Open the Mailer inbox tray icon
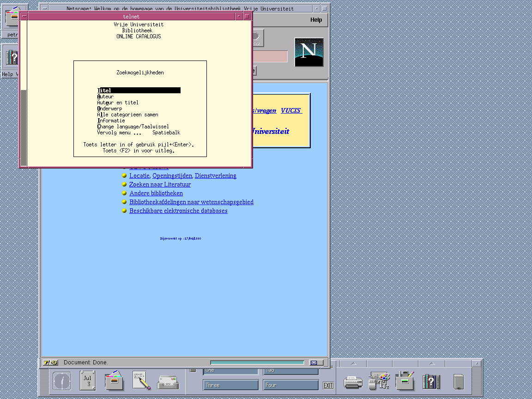Viewport: 532px width, 399px height. click(168, 382)
